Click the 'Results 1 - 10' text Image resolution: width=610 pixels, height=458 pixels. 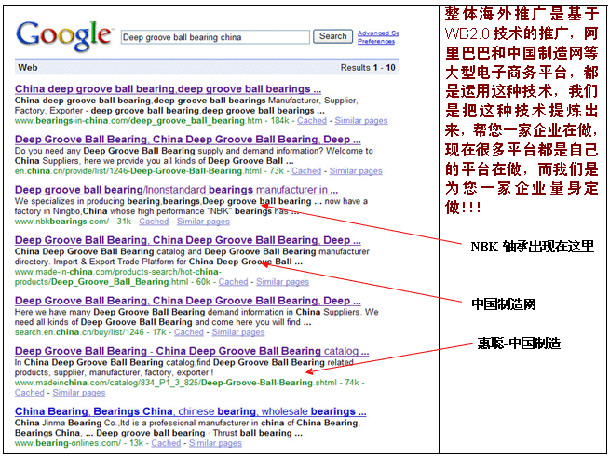pos(368,68)
